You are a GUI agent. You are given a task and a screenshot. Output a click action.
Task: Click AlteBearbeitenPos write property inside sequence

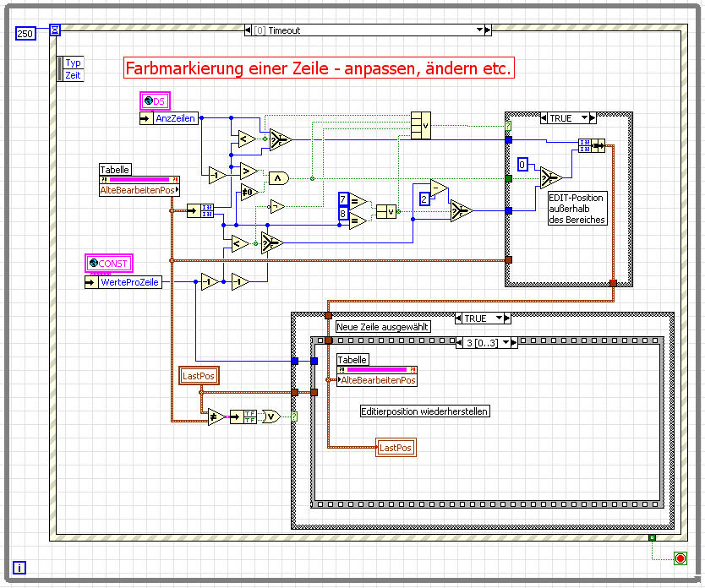pyautogui.click(x=377, y=380)
